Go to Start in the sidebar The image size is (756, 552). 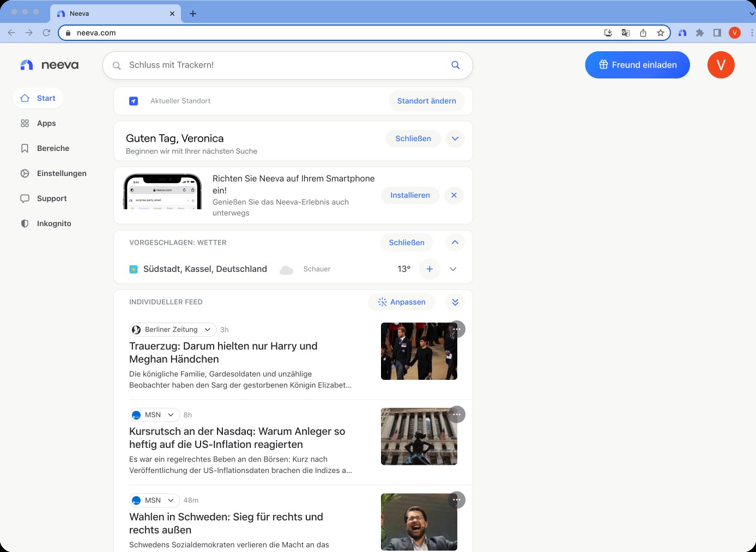click(x=38, y=98)
